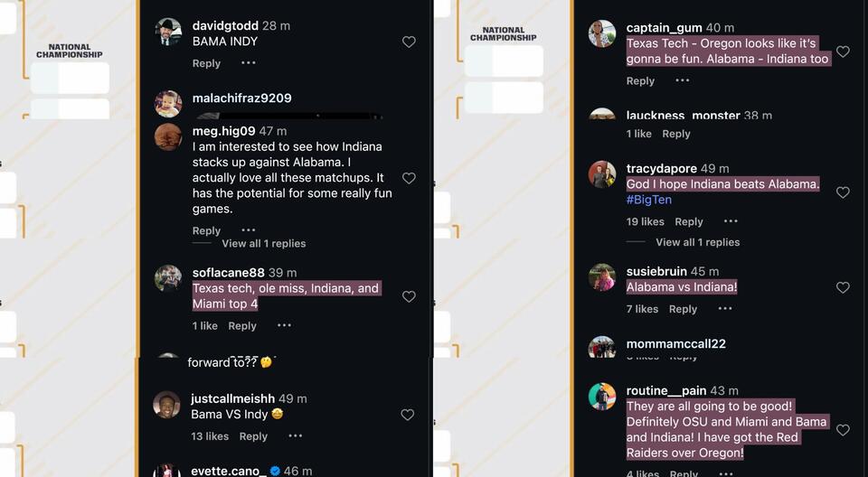Viewport: 868px width, 477px height.
Task: Like susiebruin's Alabama vs Indiana comment
Action: coord(843,287)
